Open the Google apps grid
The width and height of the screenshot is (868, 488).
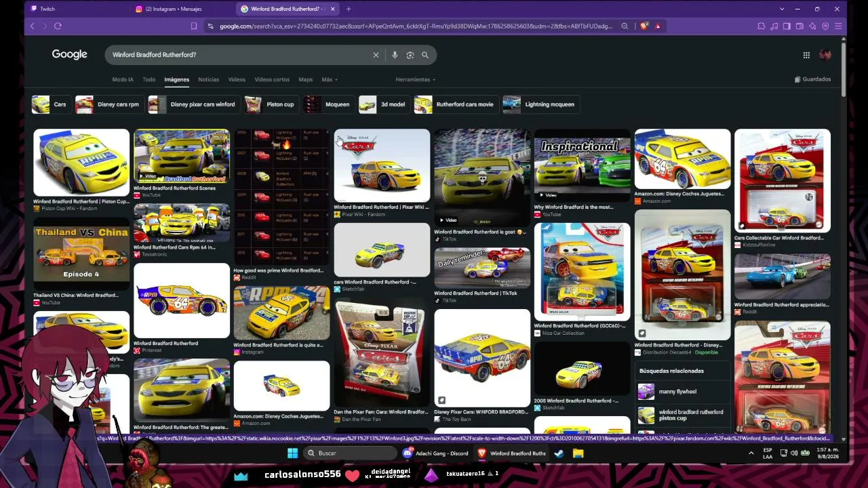tap(806, 55)
